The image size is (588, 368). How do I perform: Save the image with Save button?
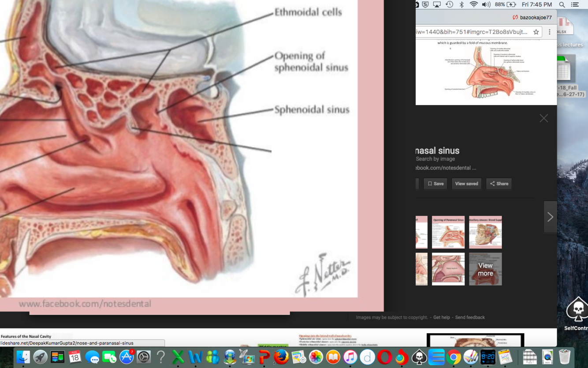click(435, 184)
